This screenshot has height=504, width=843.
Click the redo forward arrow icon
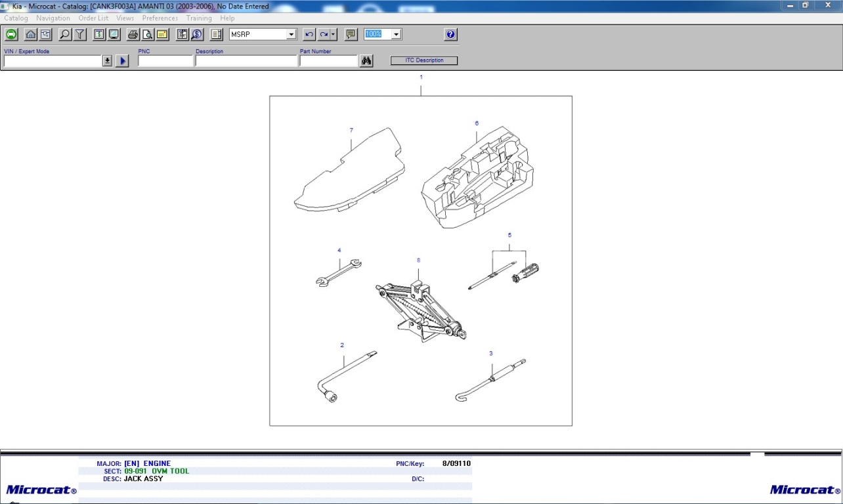tap(324, 34)
